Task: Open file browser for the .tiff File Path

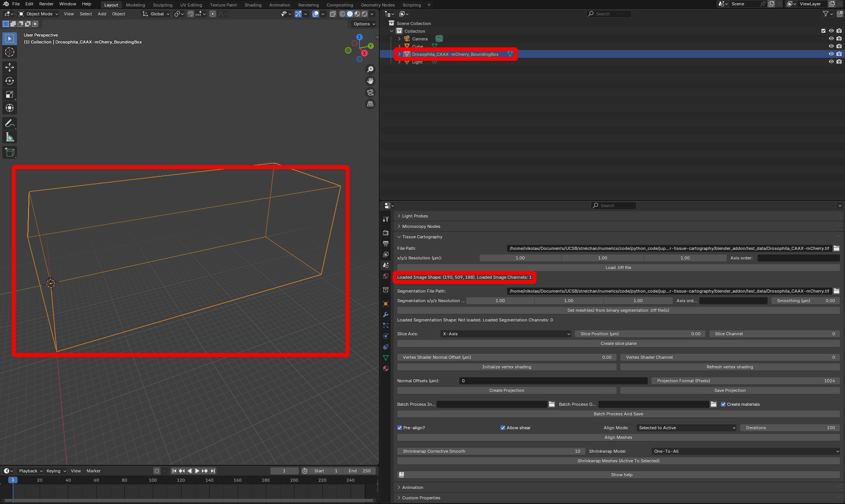Action: [837, 248]
